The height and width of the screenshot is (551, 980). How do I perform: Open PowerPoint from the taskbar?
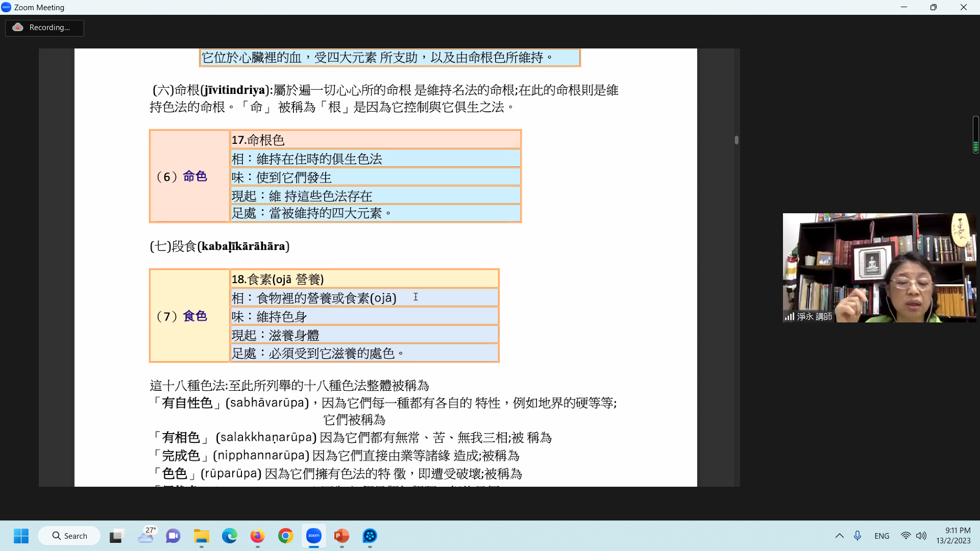click(341, 536)
